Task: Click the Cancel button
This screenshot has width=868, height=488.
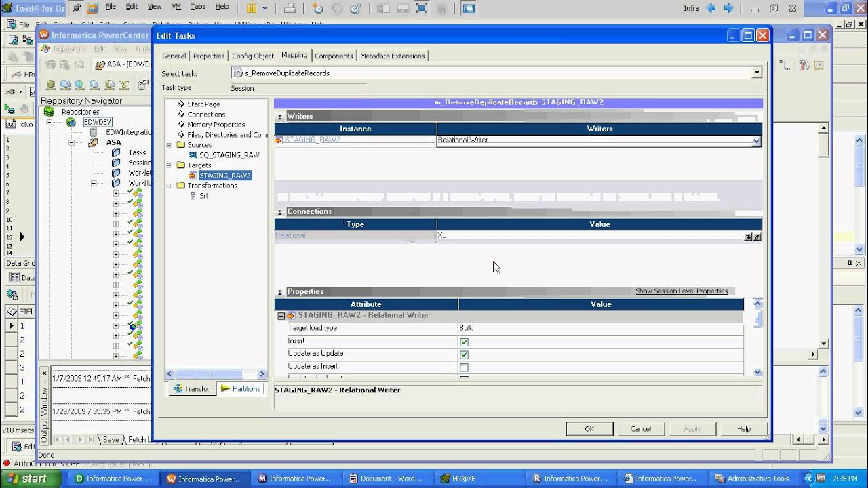Action: (641, 429)
